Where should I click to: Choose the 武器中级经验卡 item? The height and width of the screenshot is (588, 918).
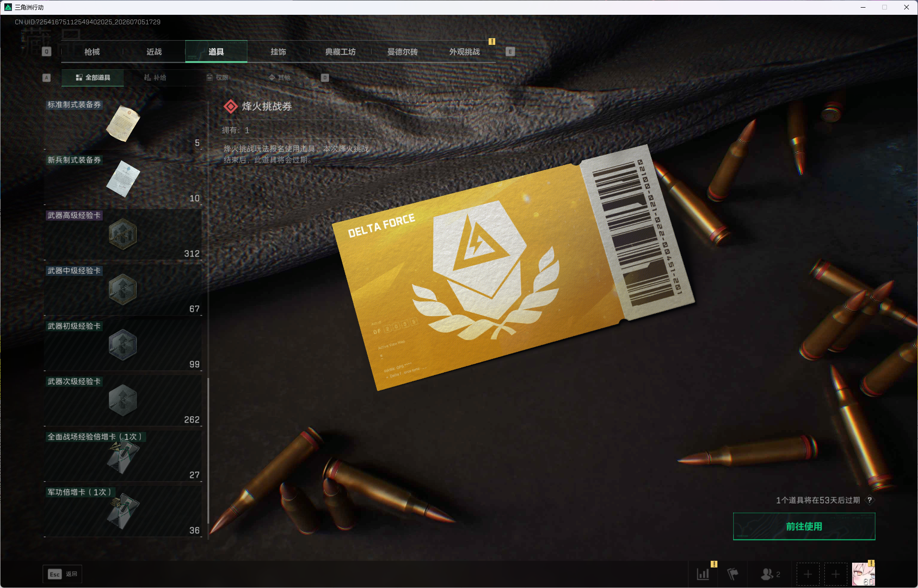click(x=123, y=290)
